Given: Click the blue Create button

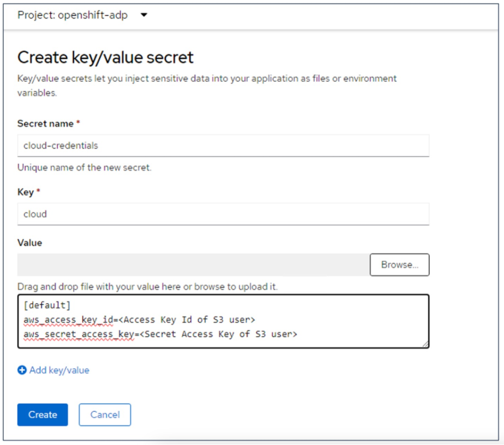Looking at the screenshot, I should point(43,414).
